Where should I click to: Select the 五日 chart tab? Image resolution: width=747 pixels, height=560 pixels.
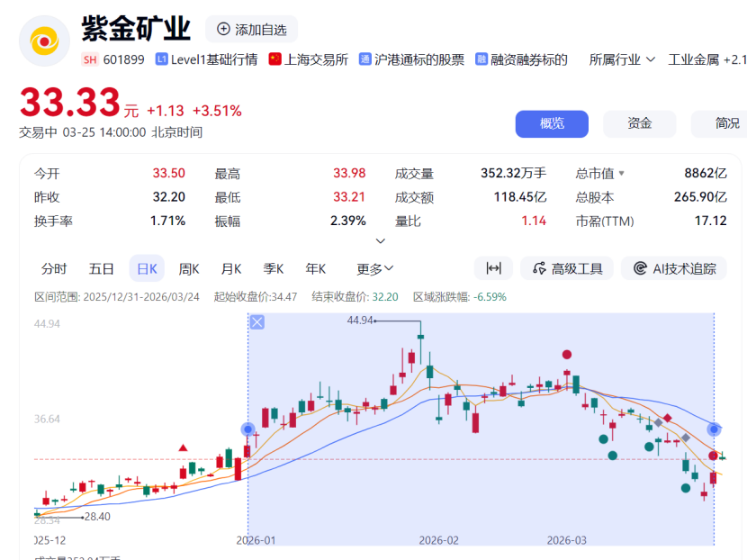tap(101, 269)
